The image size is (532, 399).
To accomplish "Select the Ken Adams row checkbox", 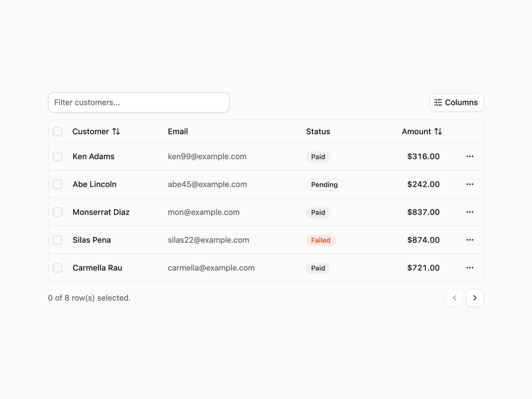I will (58, 157).
